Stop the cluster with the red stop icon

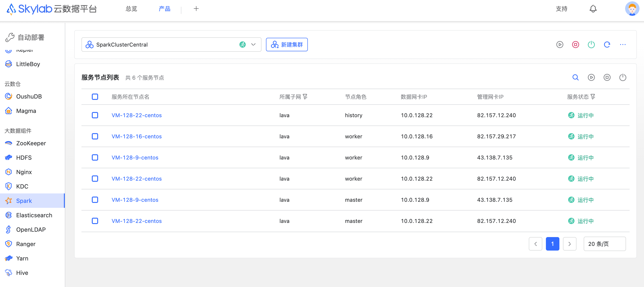pyautogui.click(x=576, y=45)
